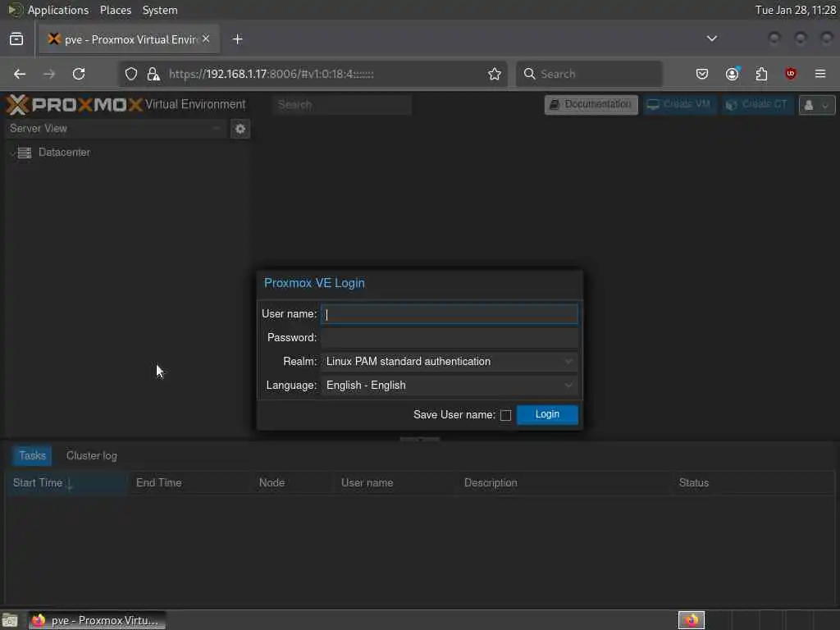Click the pve Proxmox taskbar entry
The height and width of the screenshot is (630, 840).
pos(97,620)
